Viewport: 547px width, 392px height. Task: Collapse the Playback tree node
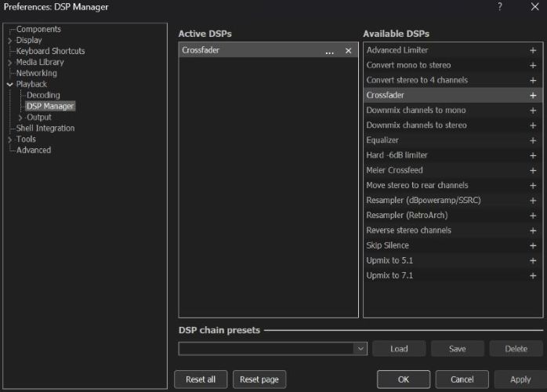(x=10, y=85)
